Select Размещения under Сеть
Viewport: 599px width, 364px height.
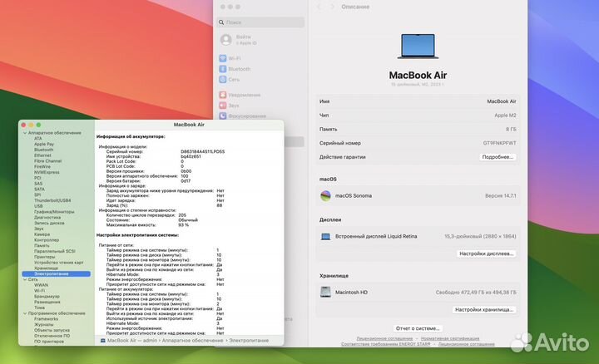[47, 302]
